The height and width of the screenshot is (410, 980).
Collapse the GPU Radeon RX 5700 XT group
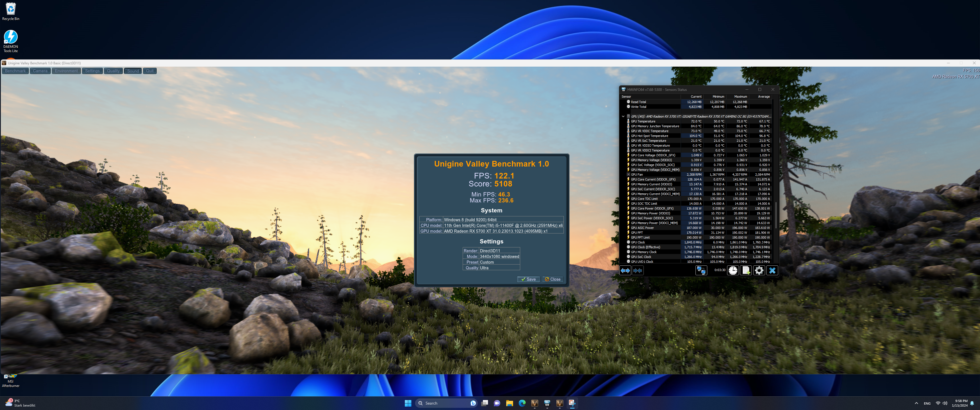[x=623, y=116]
